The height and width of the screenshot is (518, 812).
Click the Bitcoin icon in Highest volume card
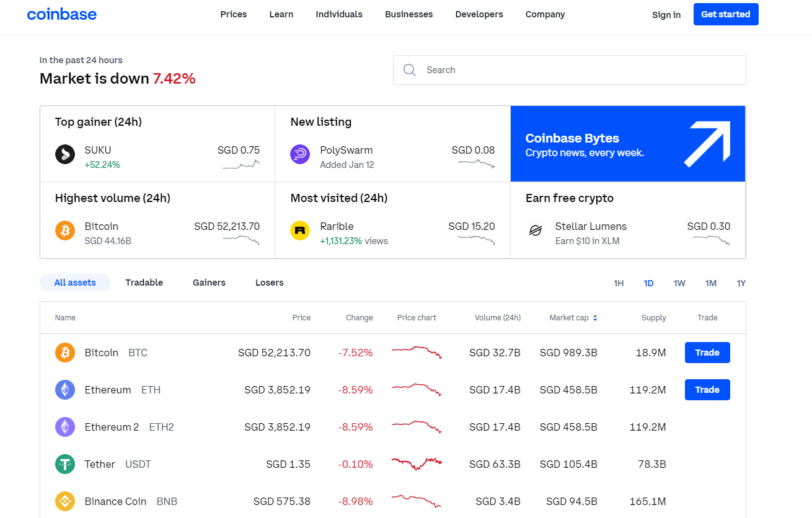pos(65,230)
